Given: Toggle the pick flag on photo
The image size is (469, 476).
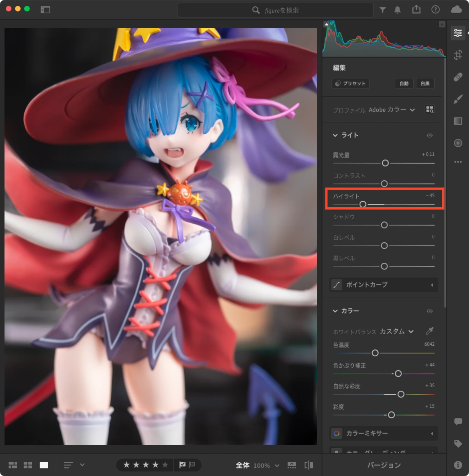Looking at the screenshot, I should [x=182, y=464].
